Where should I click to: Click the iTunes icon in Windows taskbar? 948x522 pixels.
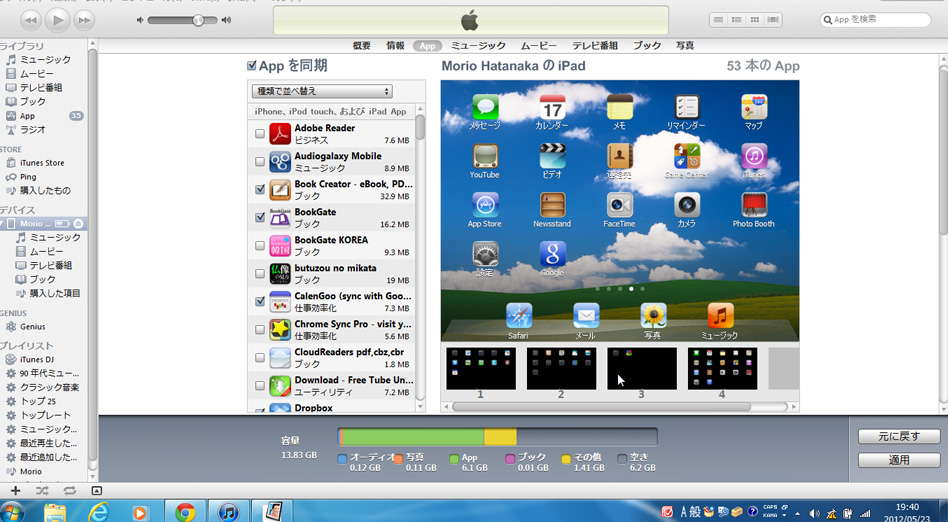228,512
